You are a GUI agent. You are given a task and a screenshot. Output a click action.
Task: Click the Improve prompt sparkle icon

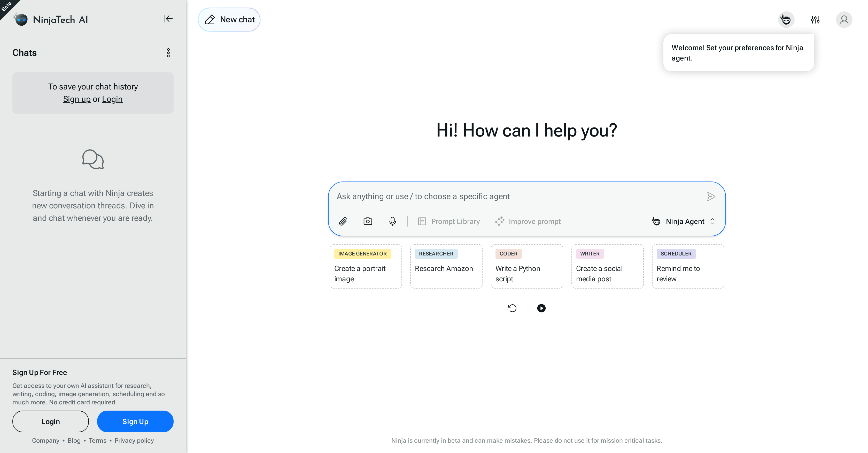pos(500,221)
